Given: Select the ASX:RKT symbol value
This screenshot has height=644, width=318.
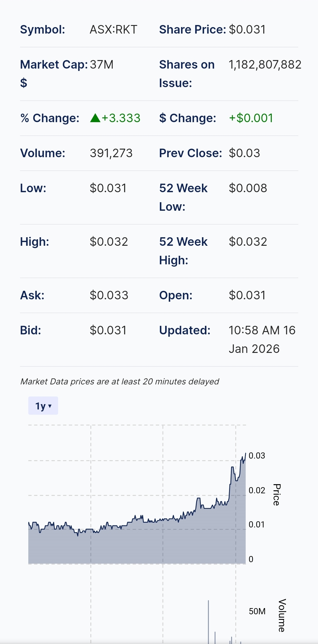Looking at the screenshot, I should [x=113, y=30].
